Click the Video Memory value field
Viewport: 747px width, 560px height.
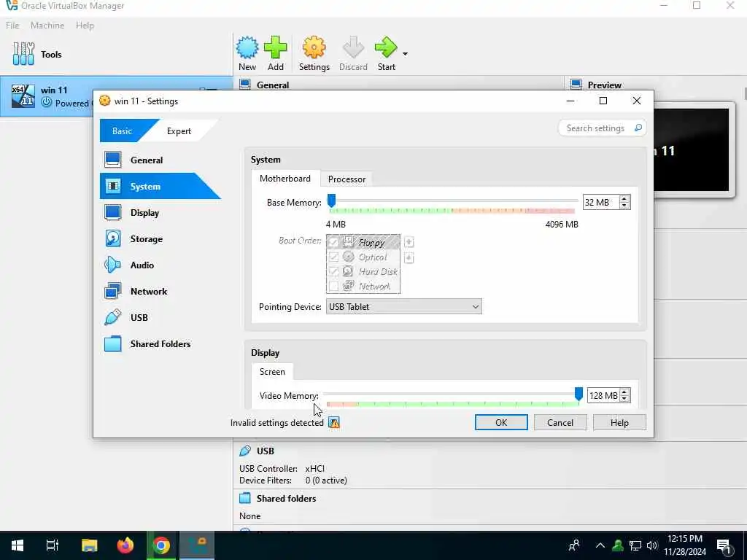pyautogui.click(x=603, y=395)
